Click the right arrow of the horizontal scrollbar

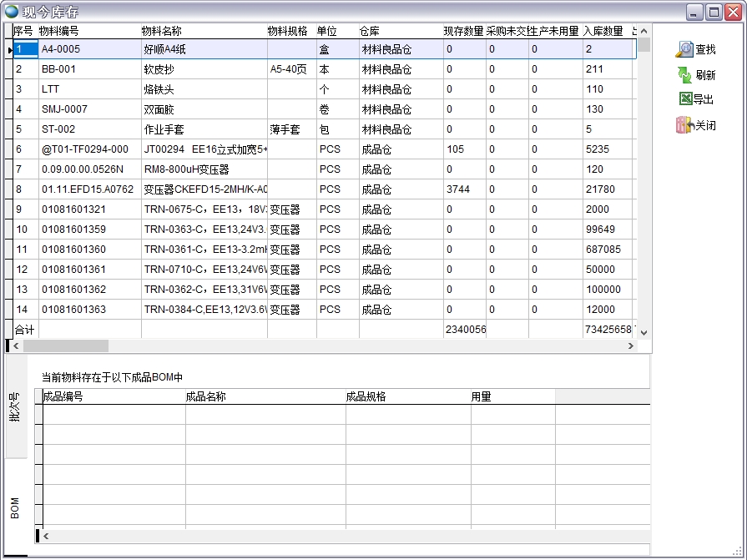(x=630, y=345)
